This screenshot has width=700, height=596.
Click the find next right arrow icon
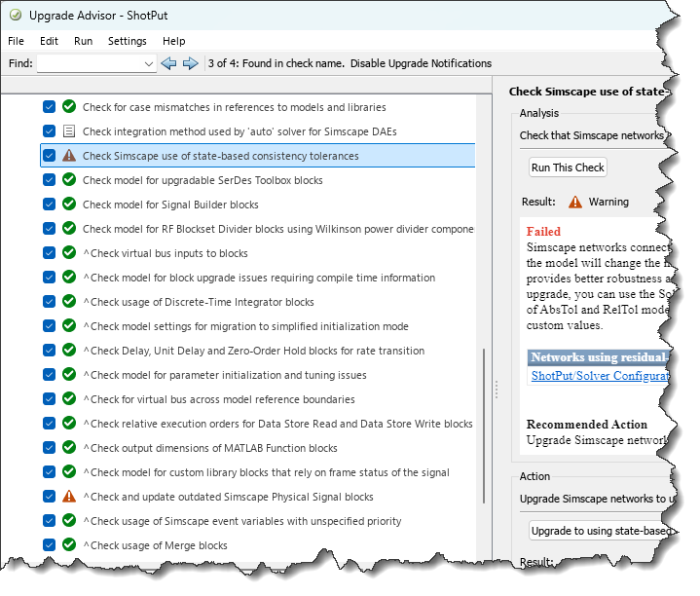[x=190, y=63]
